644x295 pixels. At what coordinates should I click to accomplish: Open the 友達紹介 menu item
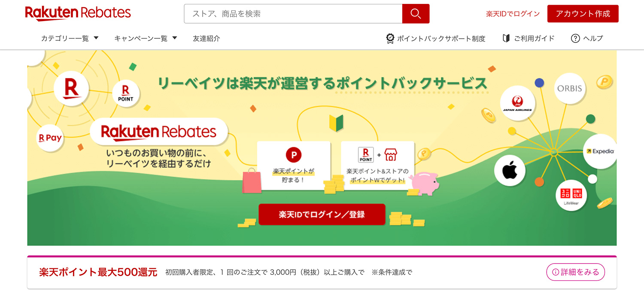(207, 38)
